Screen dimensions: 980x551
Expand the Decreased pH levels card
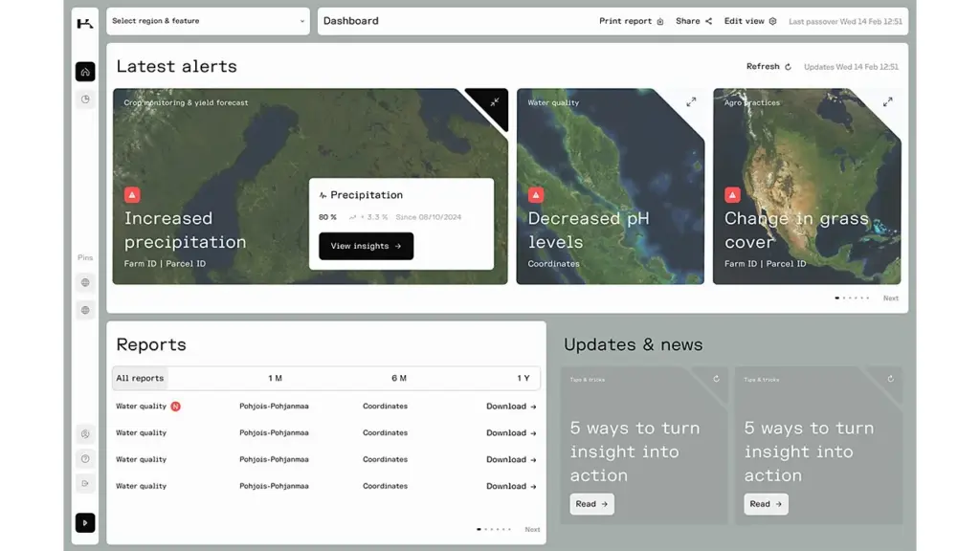coord(691,102)
